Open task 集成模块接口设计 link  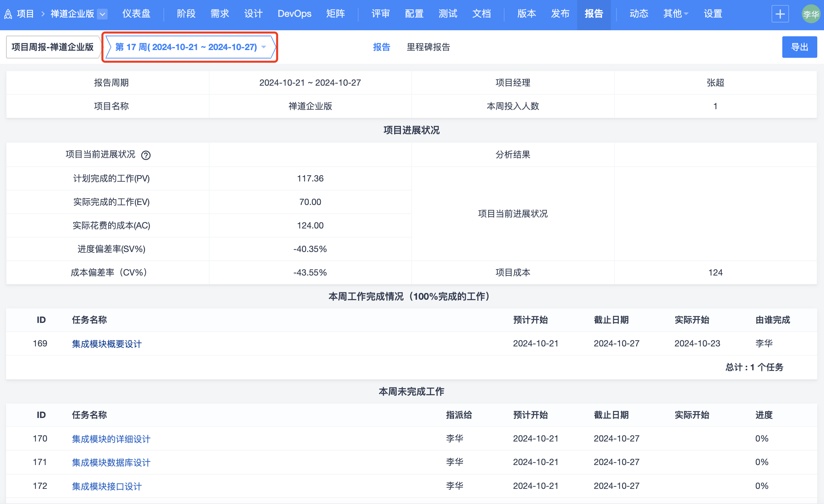click(107, 486)
